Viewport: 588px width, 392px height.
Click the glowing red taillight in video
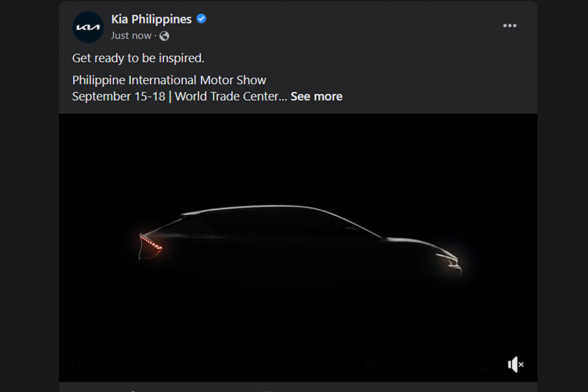point(150,245)
